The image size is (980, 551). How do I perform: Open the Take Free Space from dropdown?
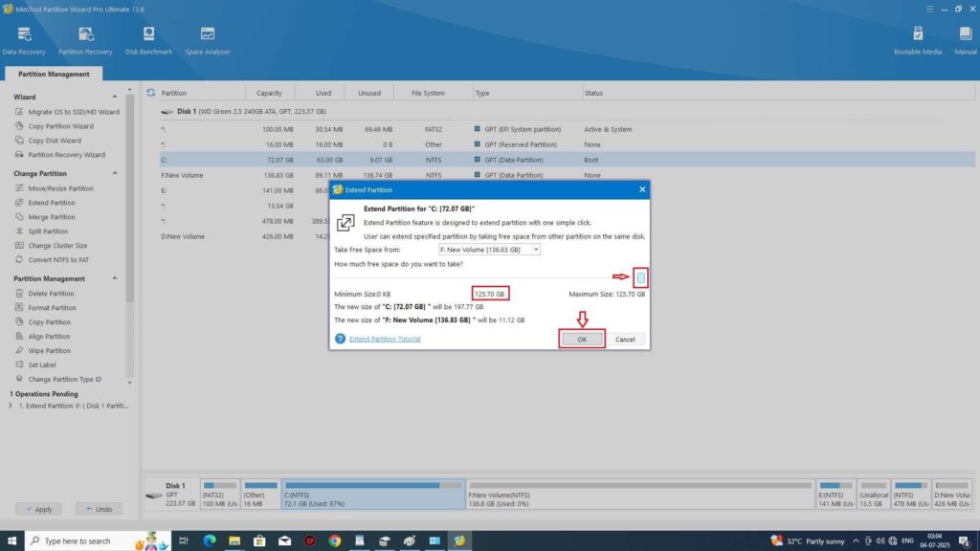536,250
